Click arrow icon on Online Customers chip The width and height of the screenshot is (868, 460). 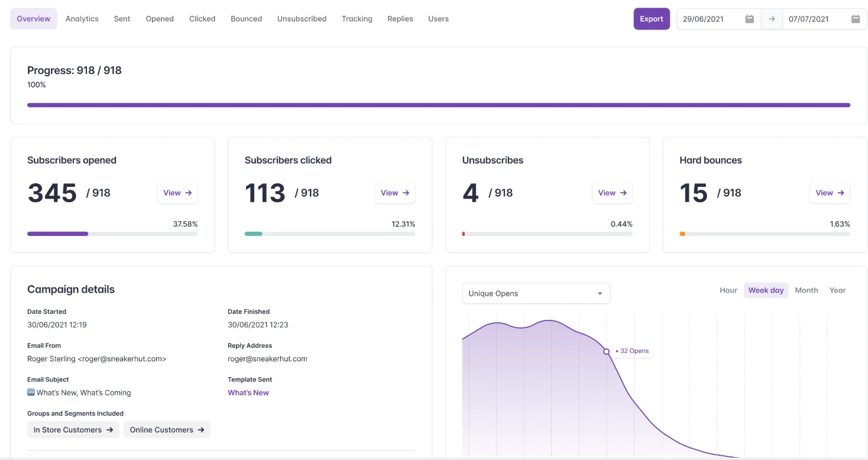(x=201, y=430)
